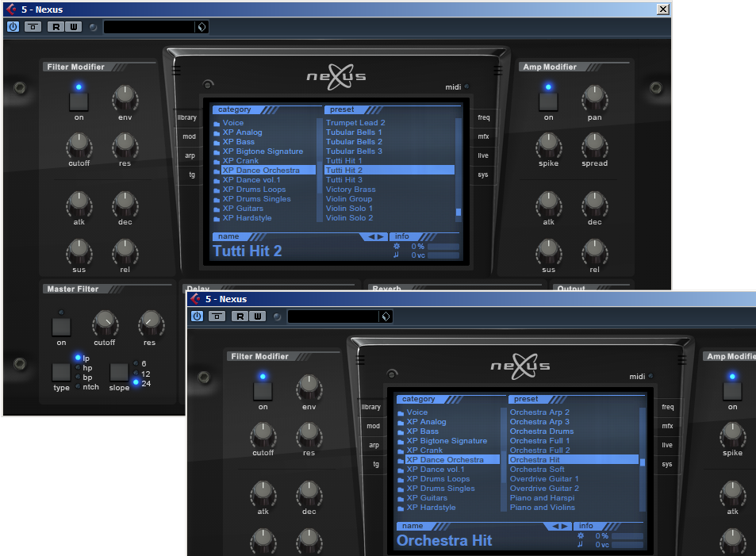Click the power button in the back Nexus window
The image size is (756, 556).
(x=13, y=27)
